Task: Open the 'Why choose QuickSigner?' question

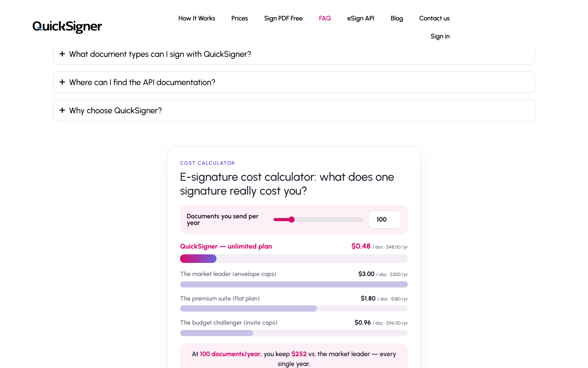Action: [x=294, y=110]
